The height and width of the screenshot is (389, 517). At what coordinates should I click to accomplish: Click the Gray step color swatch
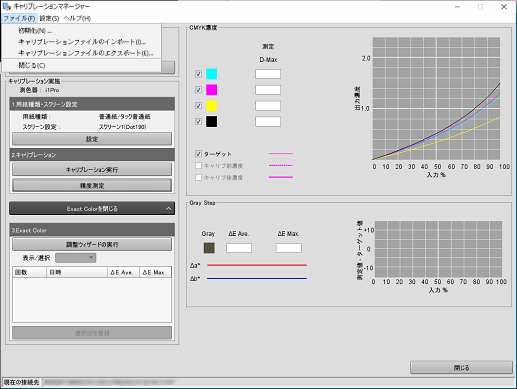pos(209,248)
